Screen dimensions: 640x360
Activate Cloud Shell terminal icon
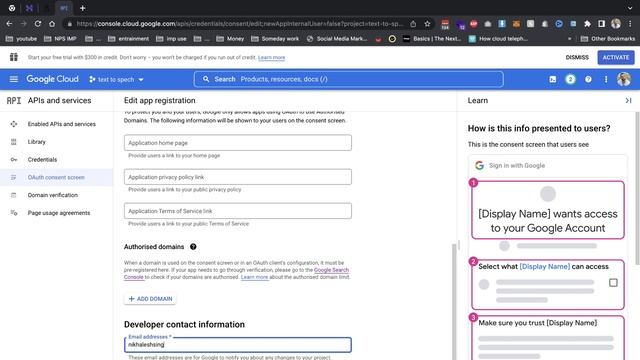[553, 79]
